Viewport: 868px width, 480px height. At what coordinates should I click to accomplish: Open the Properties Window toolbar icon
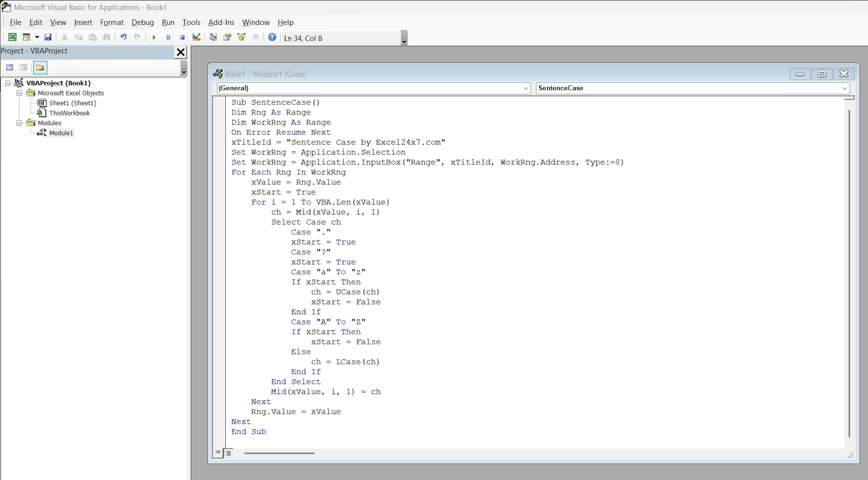pos(227,37)
